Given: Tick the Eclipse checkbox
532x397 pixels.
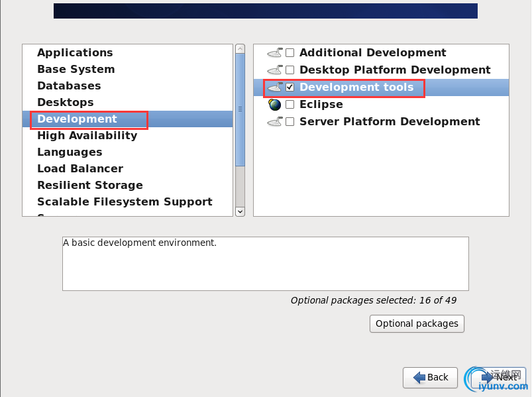Looking at the screenshot, I should pyautogui.click(x=290, y=105).
